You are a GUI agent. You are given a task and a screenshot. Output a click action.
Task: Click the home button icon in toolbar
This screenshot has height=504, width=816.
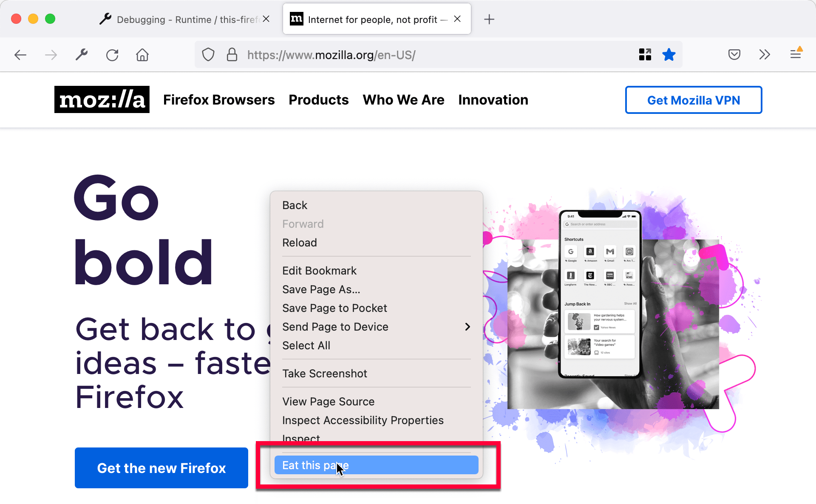point(143,55)
